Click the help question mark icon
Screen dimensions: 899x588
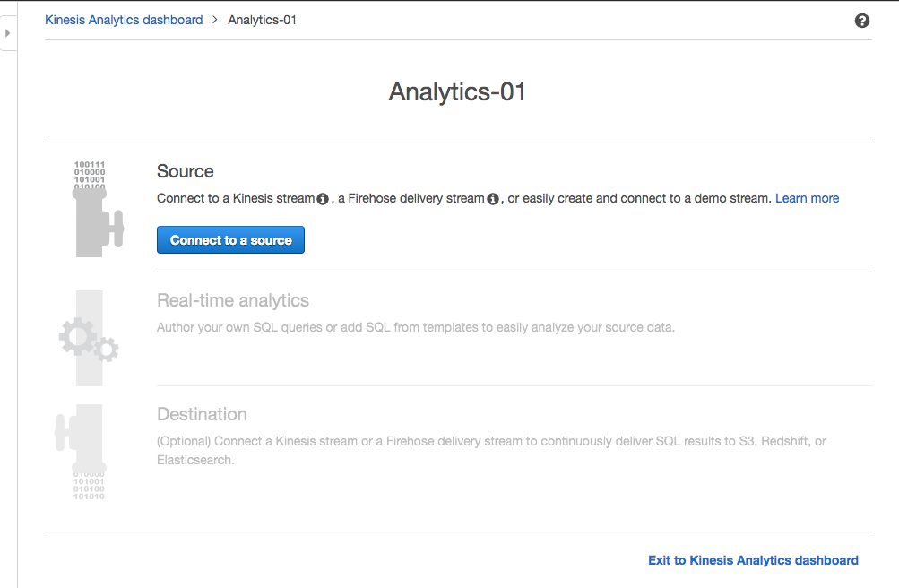(861, 21)
